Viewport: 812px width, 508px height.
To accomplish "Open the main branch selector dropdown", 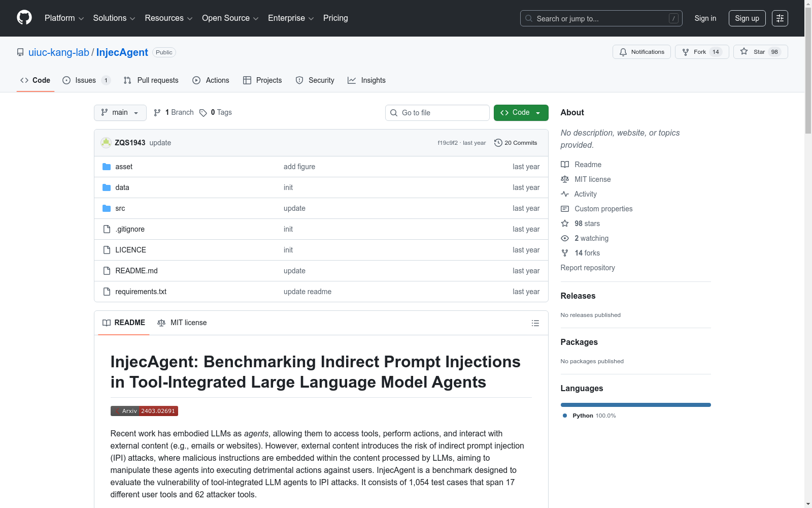I will point(120,113).
